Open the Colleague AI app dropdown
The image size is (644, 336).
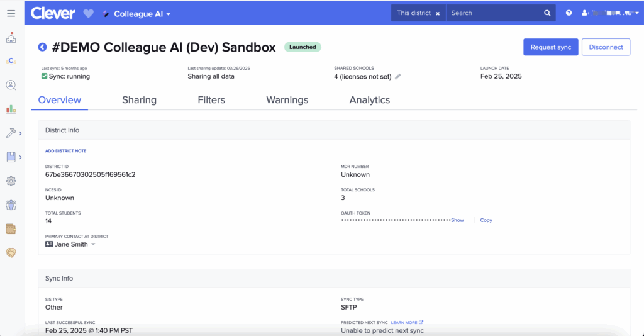click(x=142, y=14)
